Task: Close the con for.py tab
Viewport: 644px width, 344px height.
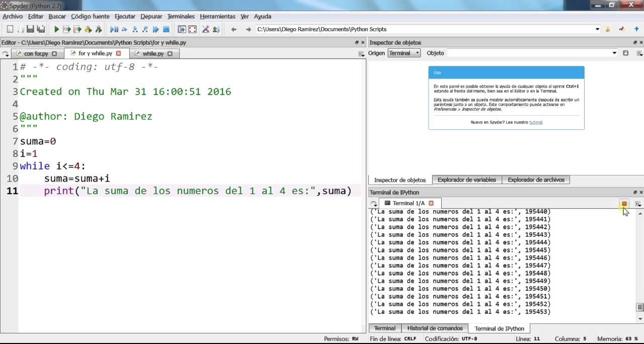Action: 54,53
